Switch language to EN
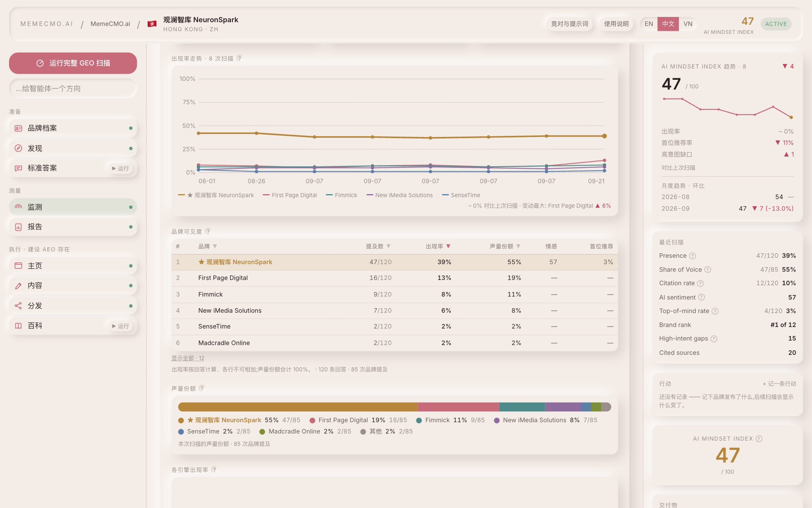This screenshot has width=812, height=508. pyautogui.click(x=649, y=24)
